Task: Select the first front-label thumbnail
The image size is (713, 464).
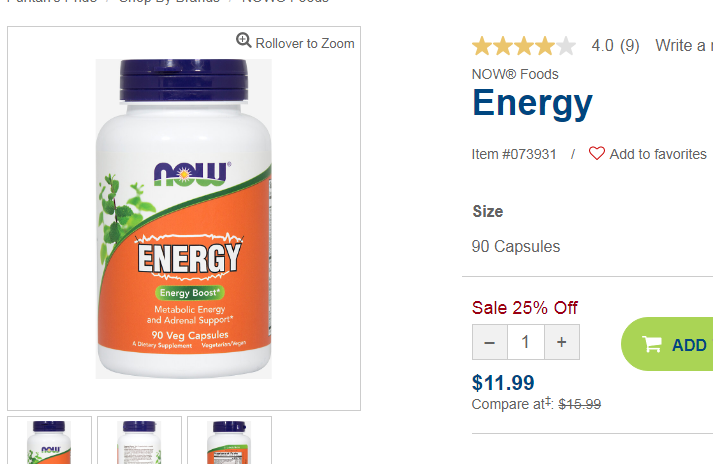Action: point(49,440)
